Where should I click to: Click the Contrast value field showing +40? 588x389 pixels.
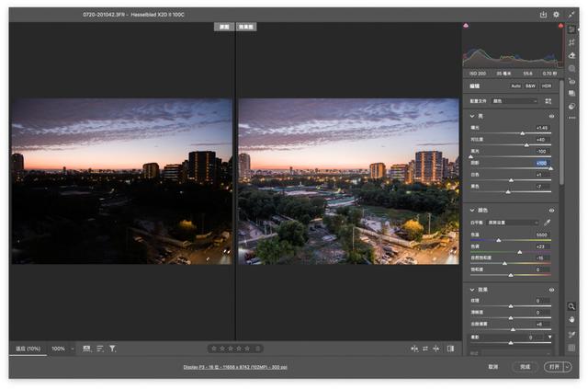[542, 140]
